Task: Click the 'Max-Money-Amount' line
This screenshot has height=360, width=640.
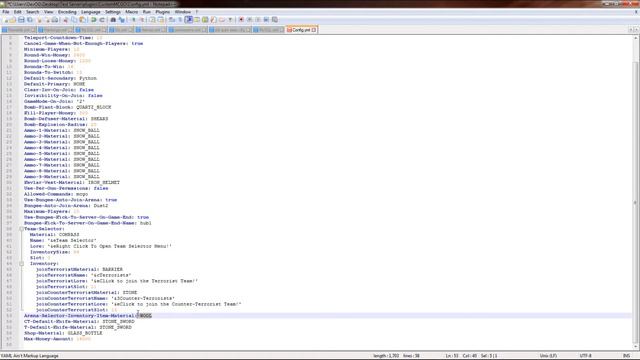Action: click(57, 339)
